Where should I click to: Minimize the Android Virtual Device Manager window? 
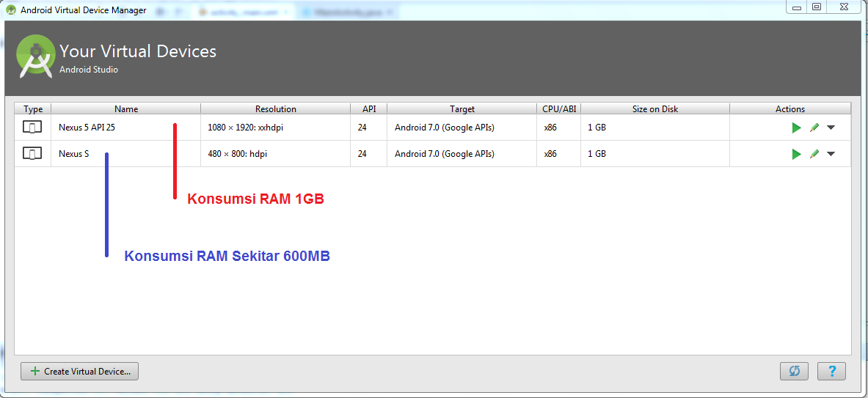coord(797,7)
